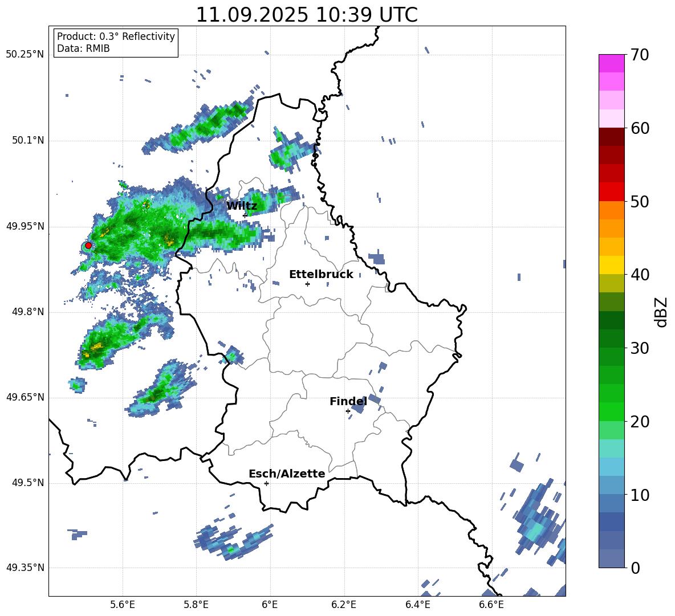675x616 pixels.
Task: Click the 10 value on the colorbar
Action: (x=639, y=495)
